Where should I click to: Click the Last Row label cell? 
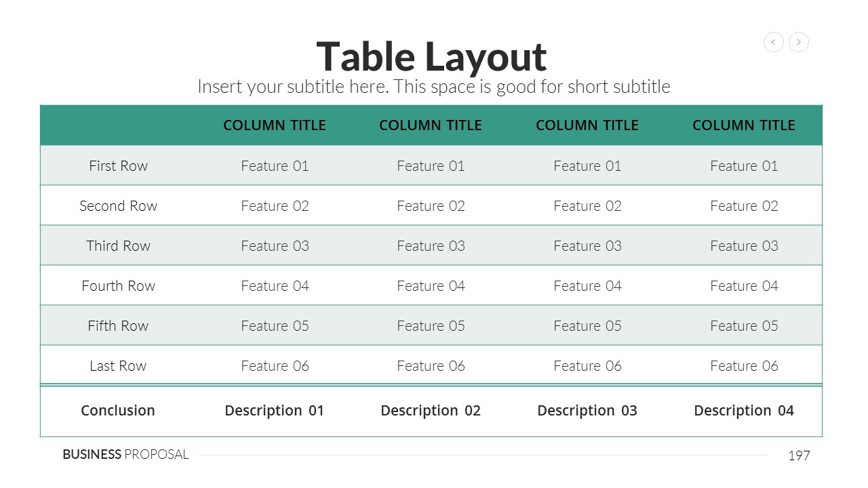point(118,366)
